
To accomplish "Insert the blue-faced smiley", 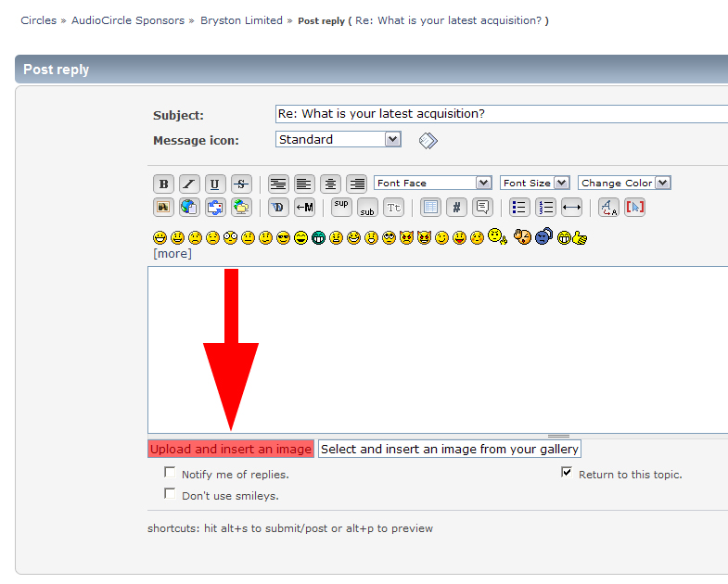I will (x=543, y=236).
